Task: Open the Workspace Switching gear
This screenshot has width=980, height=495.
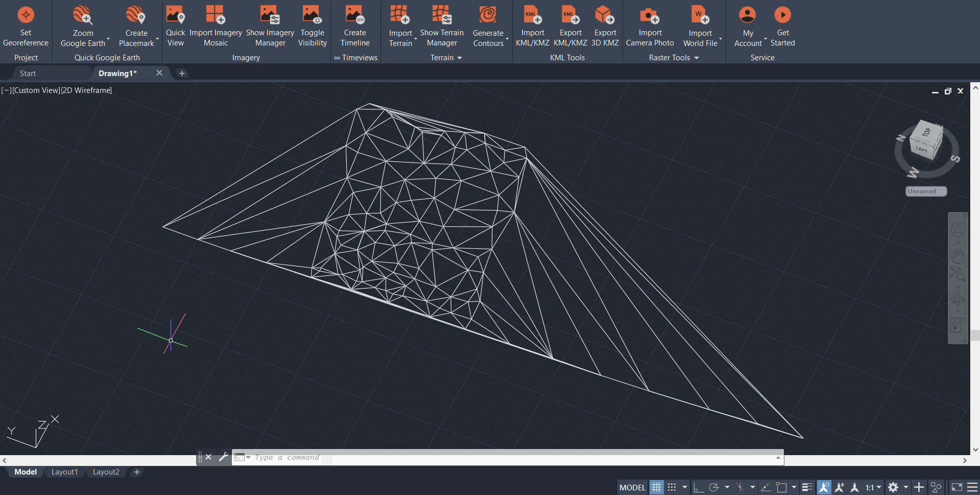Action: (893, 487)
